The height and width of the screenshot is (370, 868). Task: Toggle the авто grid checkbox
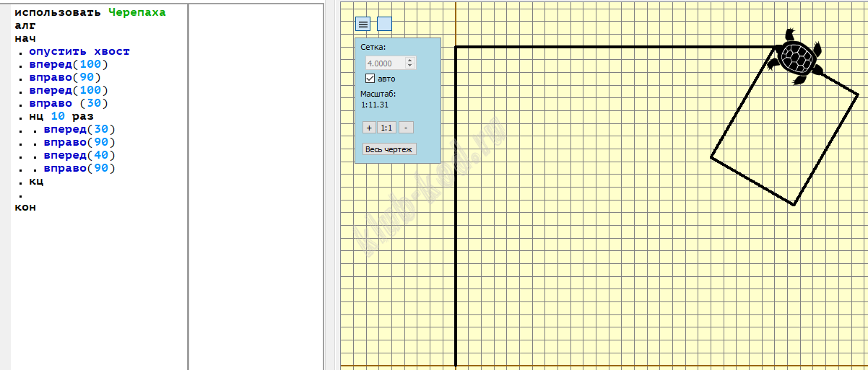click(x=371, y=78)
